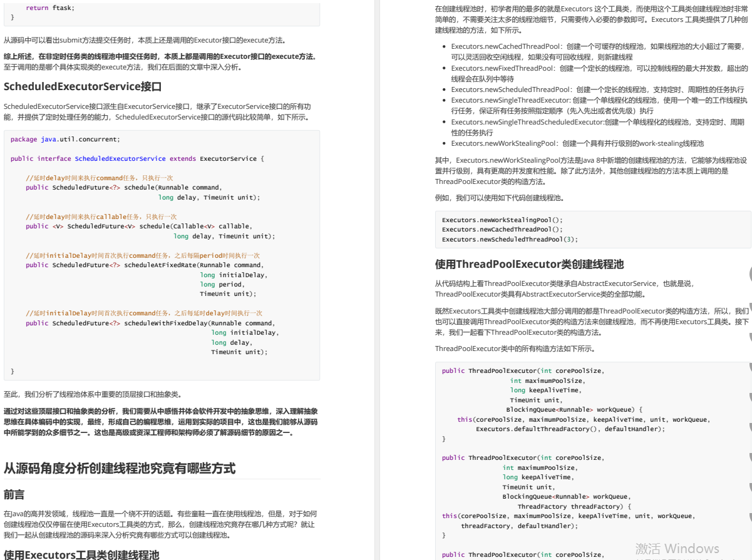Click the scheduleAtFixedRate method signature line

144,265
